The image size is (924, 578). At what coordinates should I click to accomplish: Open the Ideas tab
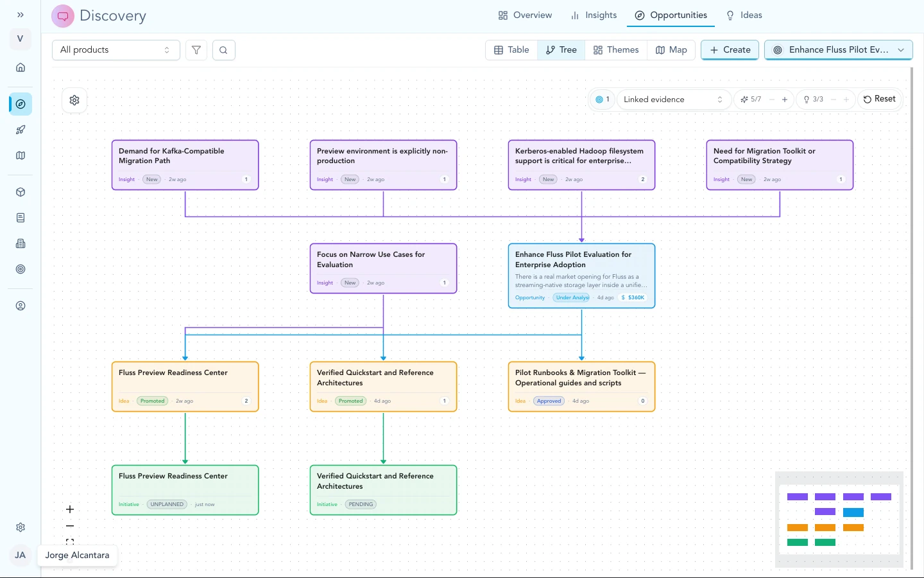[x=744, y=15]
